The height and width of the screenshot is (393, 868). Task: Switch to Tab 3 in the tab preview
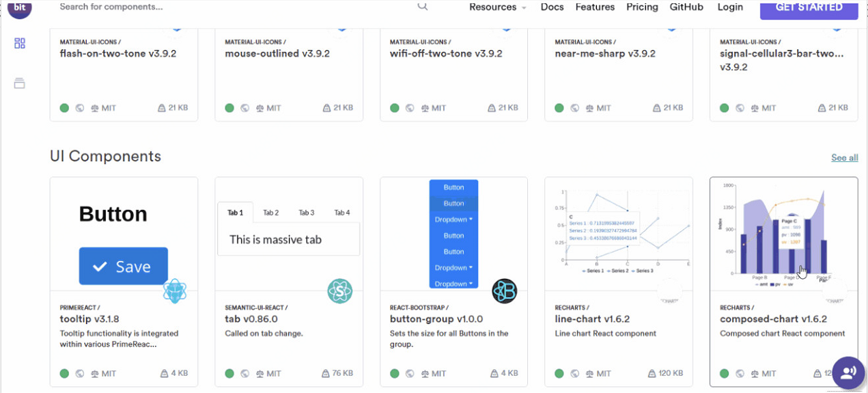point(307,213)
